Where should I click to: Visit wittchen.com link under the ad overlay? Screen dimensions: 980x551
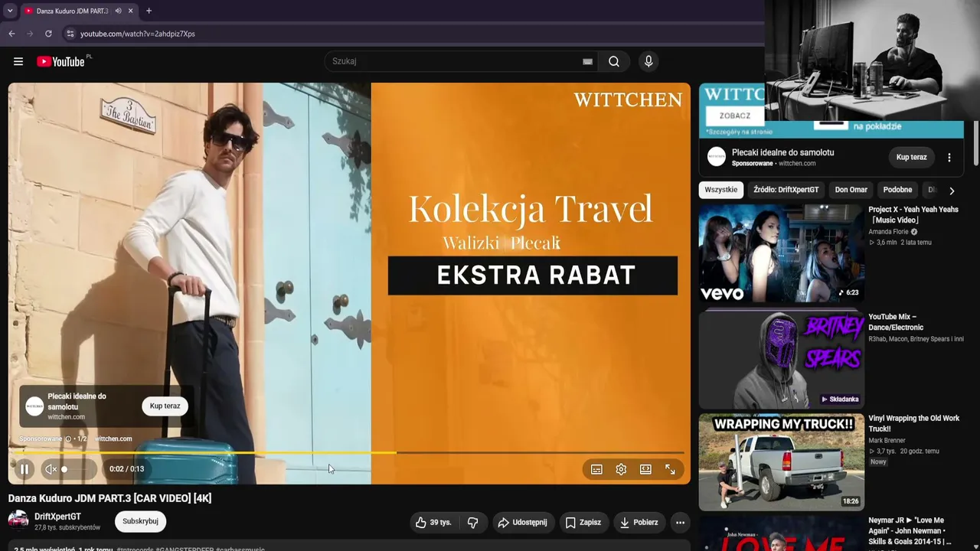pos(113,439)
